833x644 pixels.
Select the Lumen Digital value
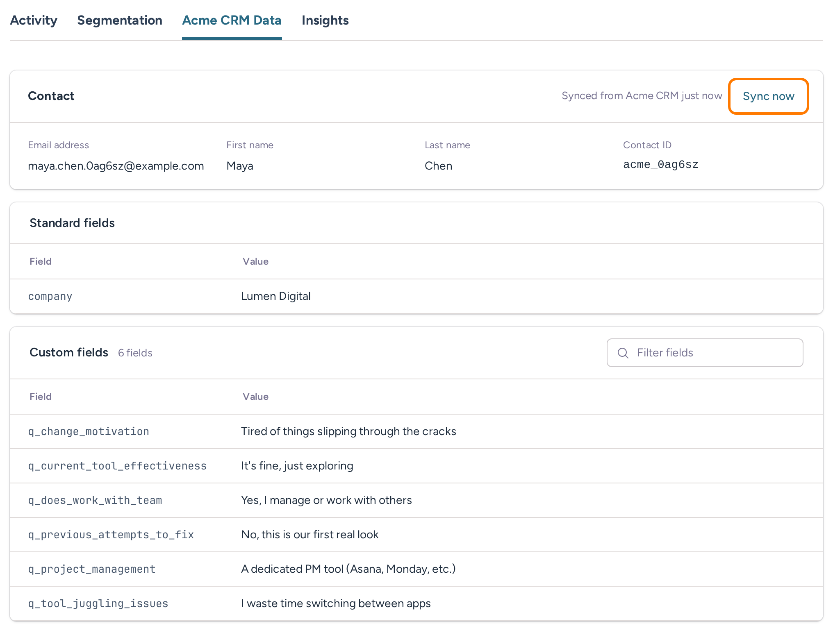pyautogui.click(x=275, y=296)
